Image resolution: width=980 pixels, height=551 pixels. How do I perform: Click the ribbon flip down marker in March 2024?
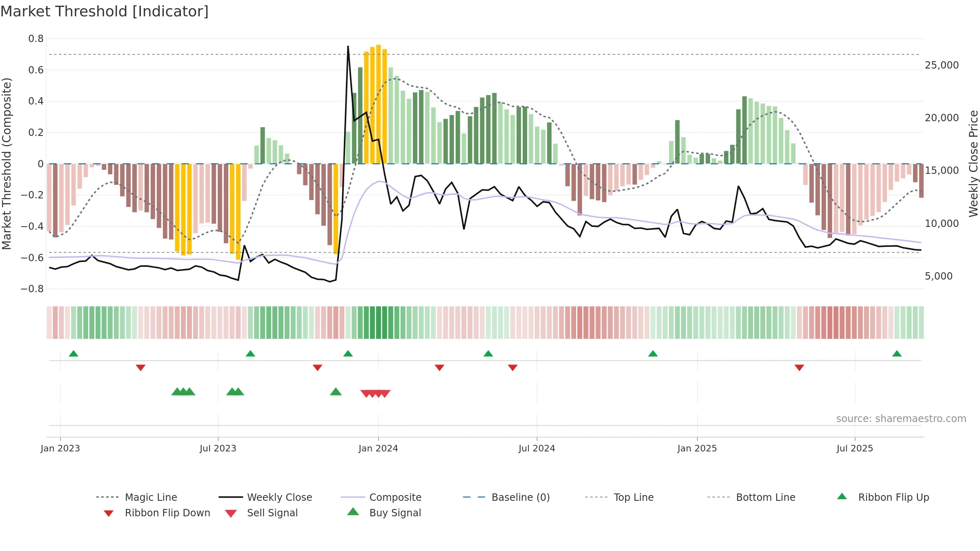439,368
